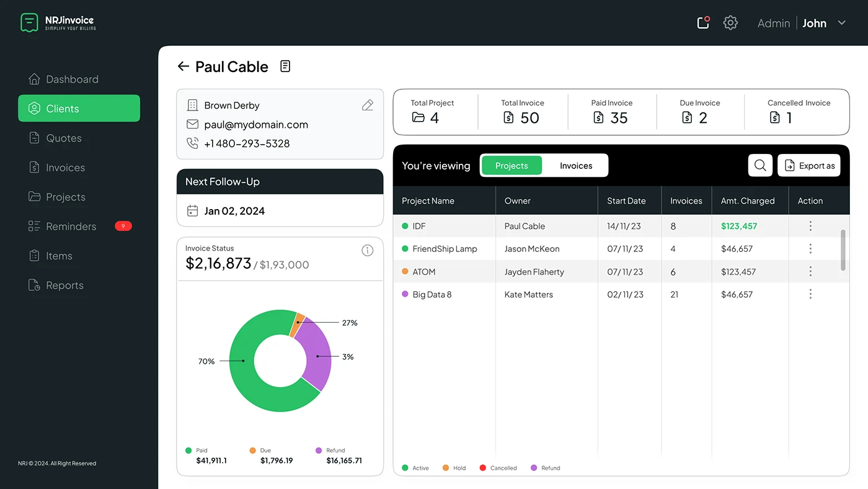
Task: Click the Due legend value $1,796.19
Action: tap(277, 460)
